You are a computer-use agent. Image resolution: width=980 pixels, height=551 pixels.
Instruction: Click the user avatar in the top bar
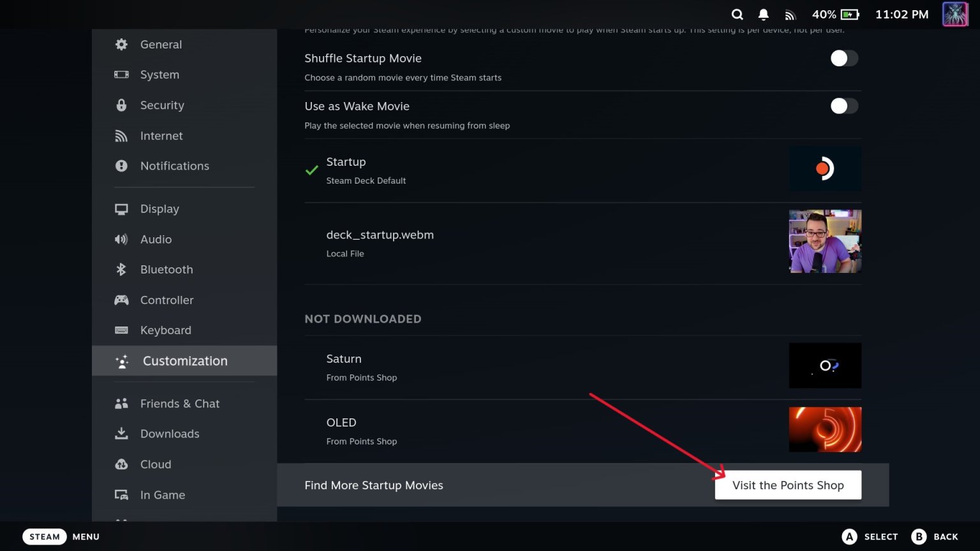point(955,14)
